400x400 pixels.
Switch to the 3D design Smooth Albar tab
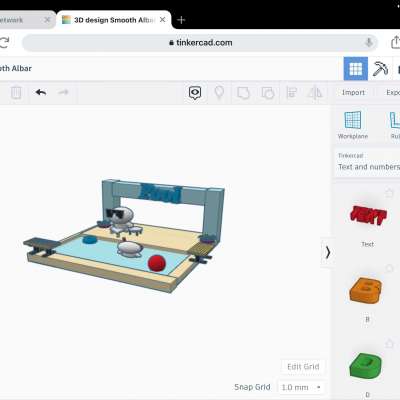[114, 20]
